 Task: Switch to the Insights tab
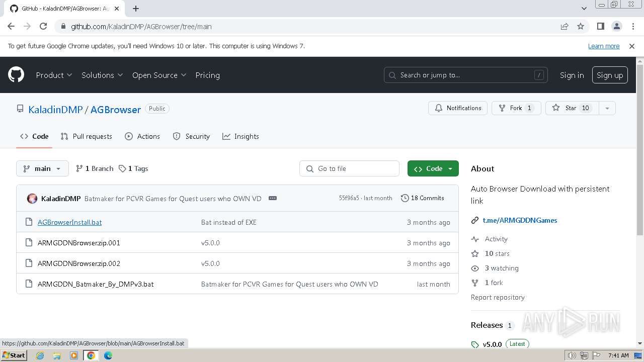pyautogui.click(x=240, y=136)
